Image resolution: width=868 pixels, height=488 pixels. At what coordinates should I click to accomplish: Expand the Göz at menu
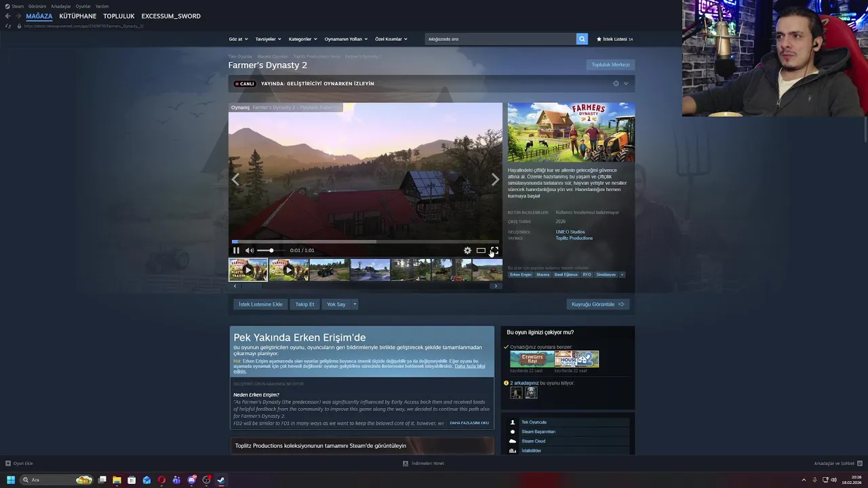pyautogui.click(x=238, y=39)
